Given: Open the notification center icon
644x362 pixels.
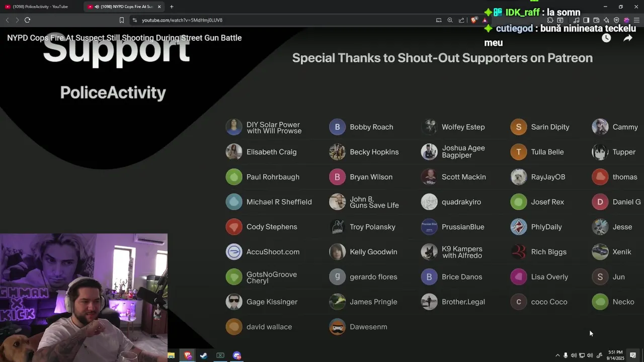Looking at the screenshot, I should click(633, 355).
